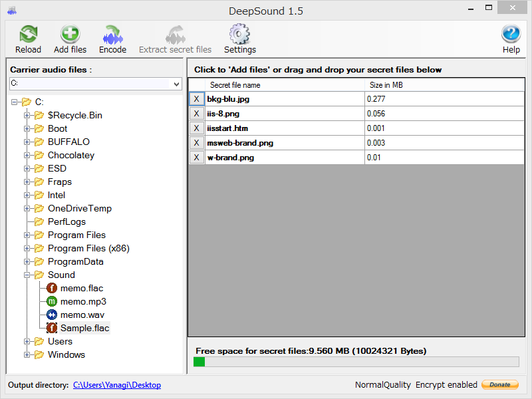Screen dimensions: 532x399
Task: Click the Reload toolbar icon
Action: coord(27,33)
